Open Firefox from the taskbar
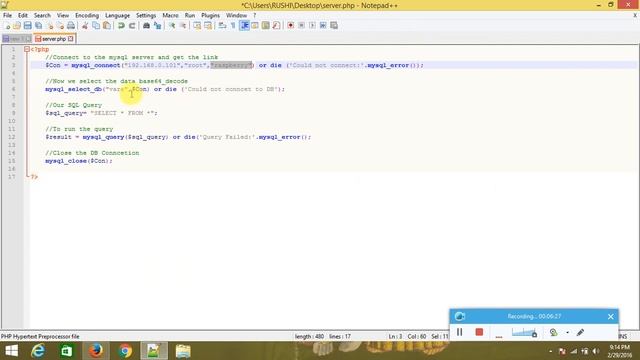The height and width of the screenshot is (360, 640). [96, 351]
